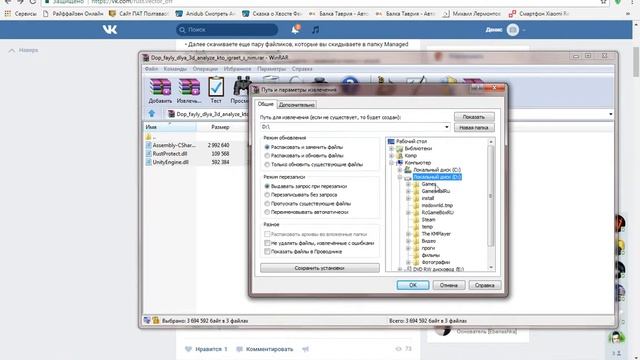Viewport: 640px width, 360px height.
Task: Click the archive icon in WinRAR status bar
Action: click(x=156, y=321)
